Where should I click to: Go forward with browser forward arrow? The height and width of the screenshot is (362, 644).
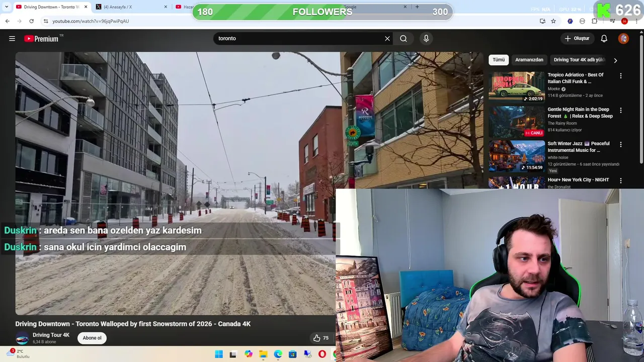[19, 21]
